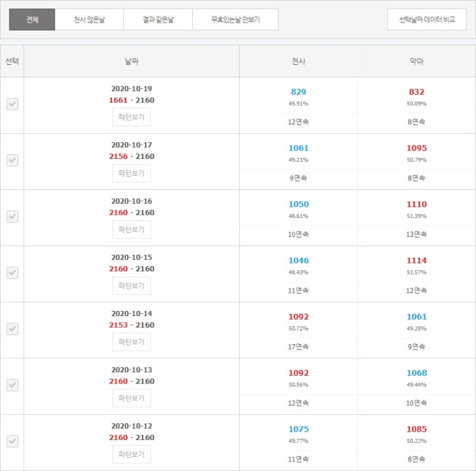Click 악마 value 1068

[x=416, y=373]
